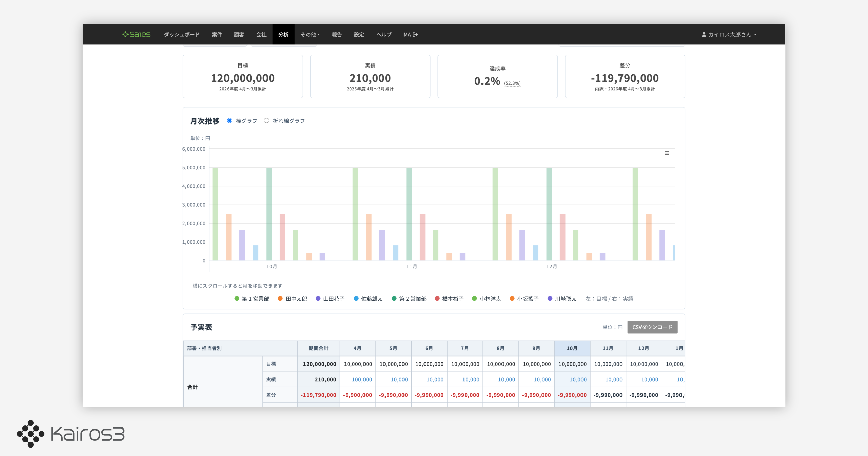Click the 期間合計 column header
This screenshot has width=868, height=456.
tap(318, 348)
